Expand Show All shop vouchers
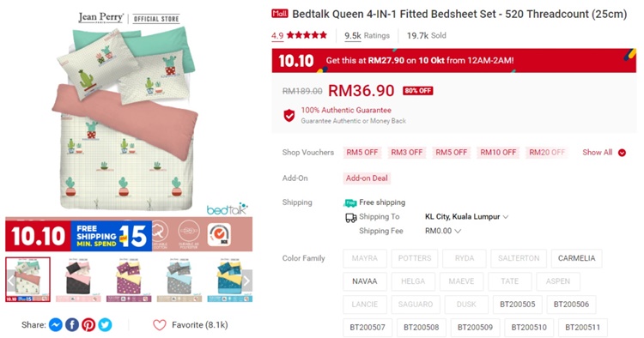Viewport: 644px width, 338px height. tap(604, 153)
